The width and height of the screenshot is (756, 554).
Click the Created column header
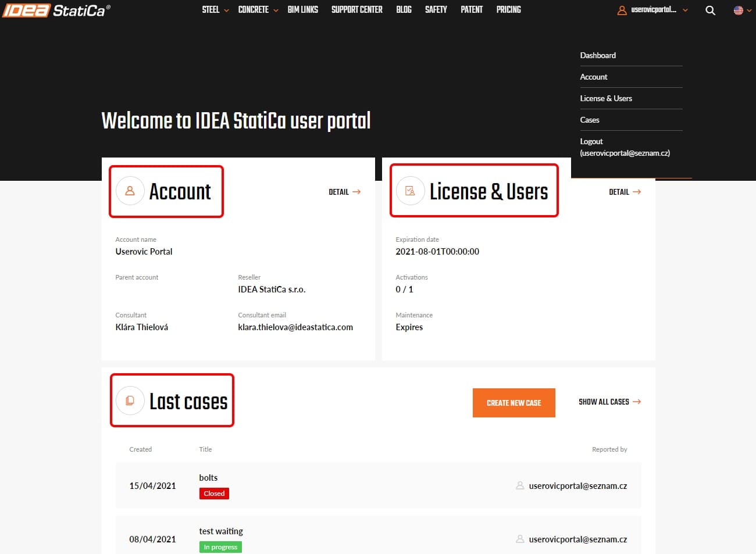click(x=140, y=449)
